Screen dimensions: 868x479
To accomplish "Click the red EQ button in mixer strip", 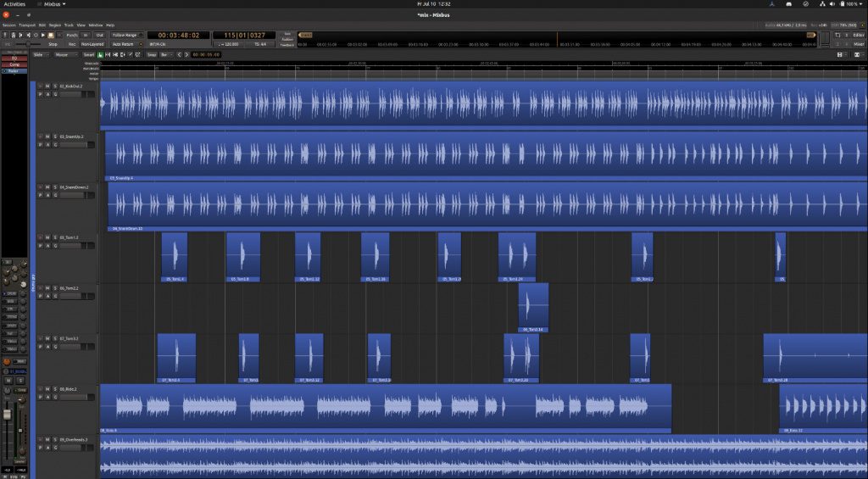I will [x=14, y=58].
